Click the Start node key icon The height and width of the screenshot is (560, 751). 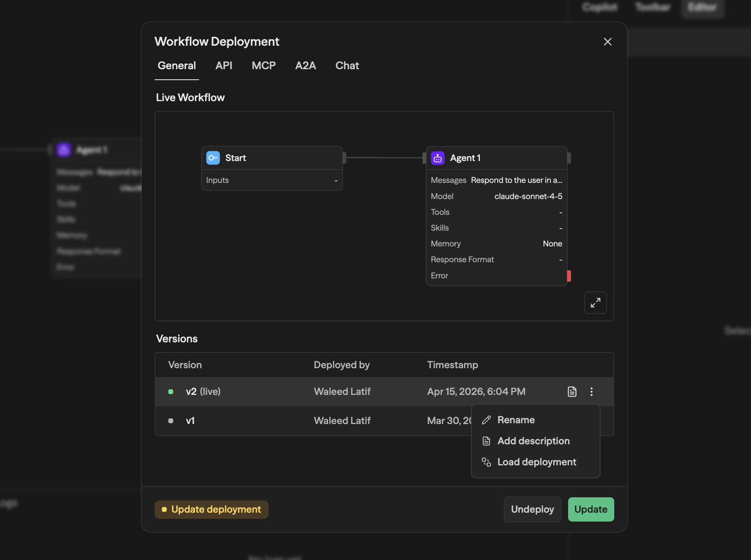(213, 158)
